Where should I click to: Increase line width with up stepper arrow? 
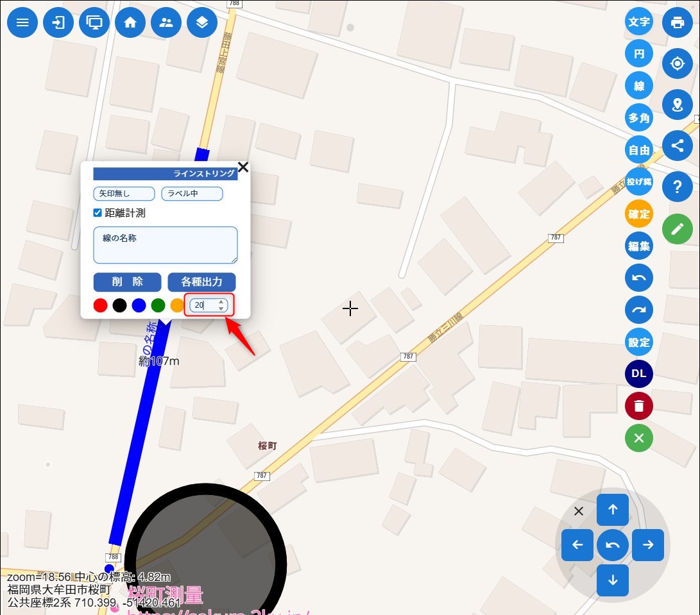tap(221, 302)
